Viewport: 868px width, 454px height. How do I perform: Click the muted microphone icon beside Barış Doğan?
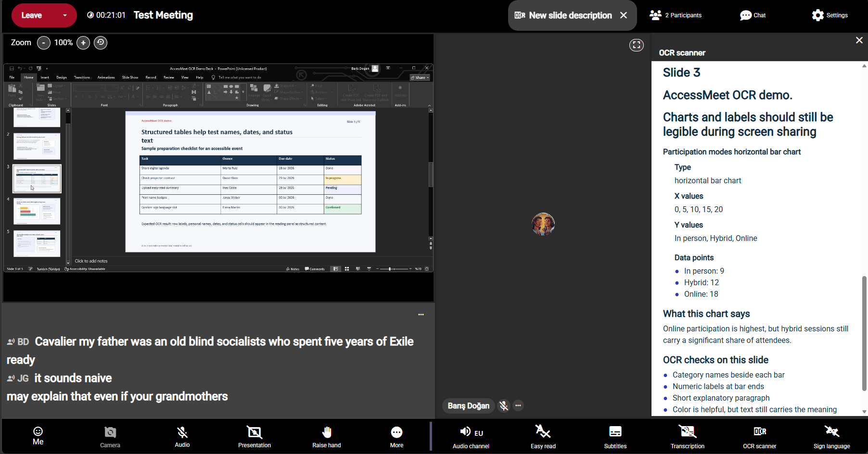[x=504, y=406]
